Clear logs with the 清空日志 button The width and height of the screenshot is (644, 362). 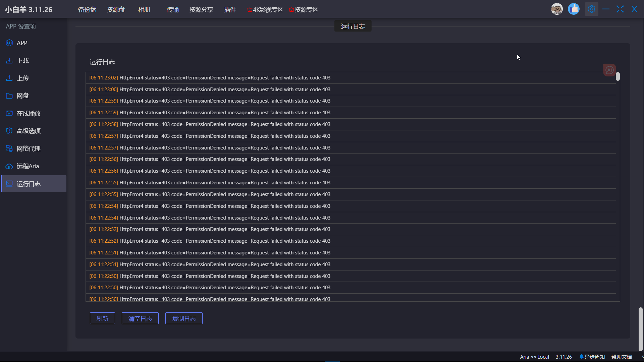tap(140, 318)
